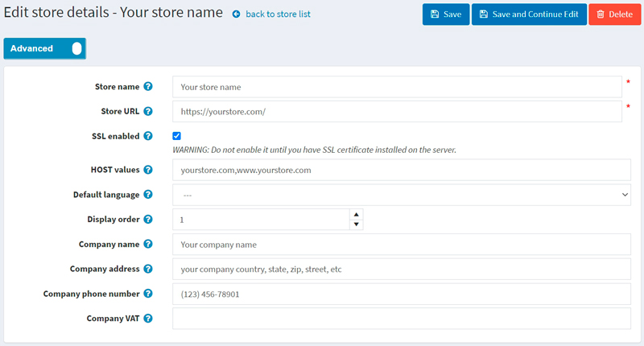
Task: Follow the back to store list link
Action: pyautogui.click(x=271, y=14)
